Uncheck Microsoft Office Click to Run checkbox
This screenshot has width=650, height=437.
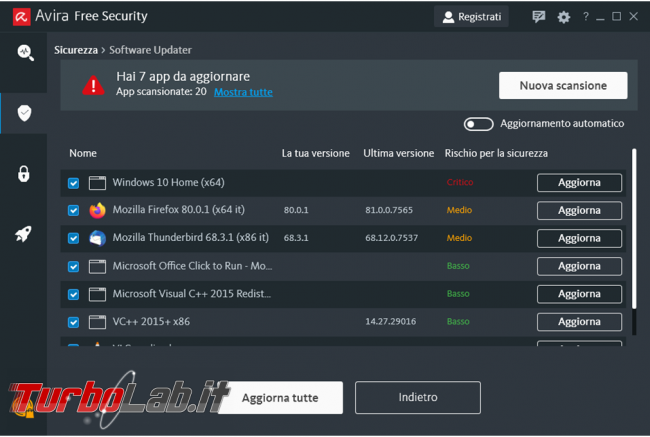coord(73,267)
